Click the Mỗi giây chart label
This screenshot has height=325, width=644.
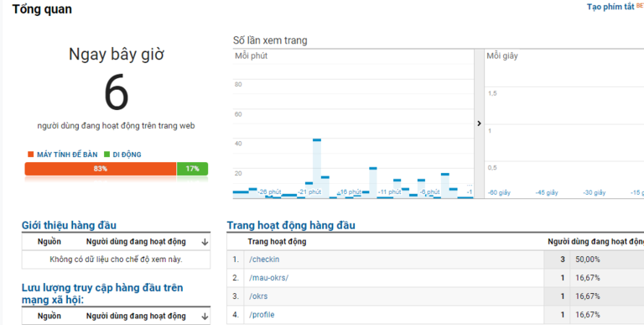pos(502,55)
